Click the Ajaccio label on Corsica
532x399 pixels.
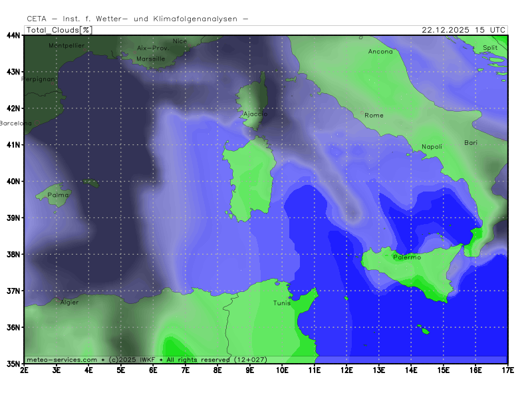coord(255,114)
